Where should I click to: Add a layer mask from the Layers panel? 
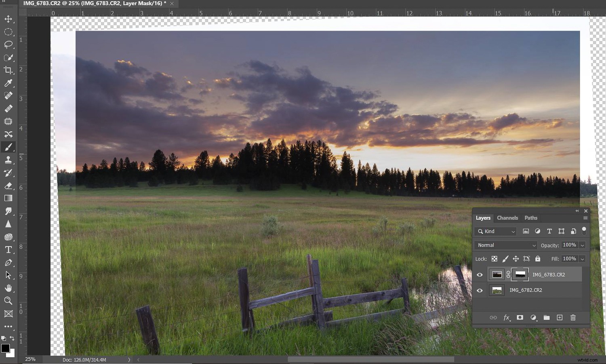[x=520, y=318]
